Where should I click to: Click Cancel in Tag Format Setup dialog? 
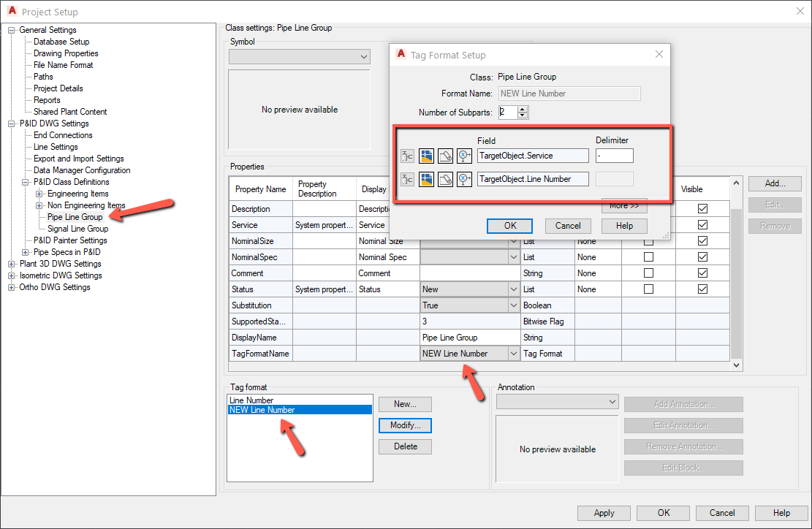tap(568, 226)
